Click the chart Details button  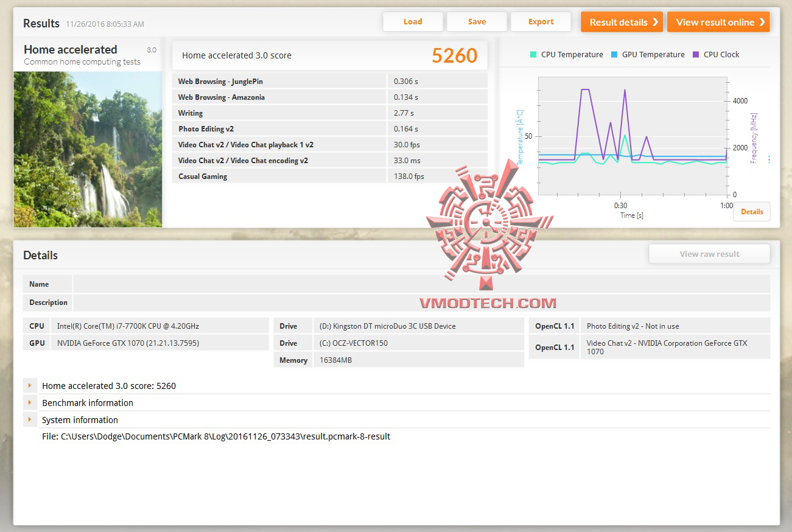pos(752,212)
